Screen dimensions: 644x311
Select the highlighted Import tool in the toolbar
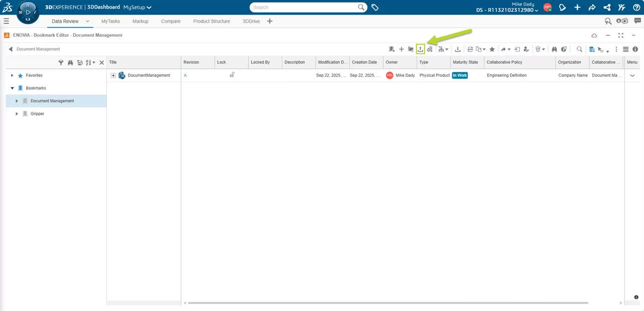point(421,49)
